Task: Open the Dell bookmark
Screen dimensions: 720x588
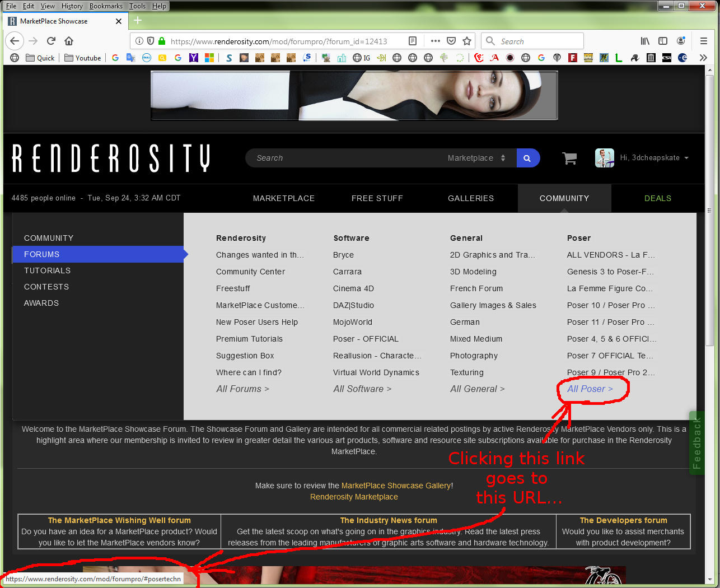Action: (147, 58)
